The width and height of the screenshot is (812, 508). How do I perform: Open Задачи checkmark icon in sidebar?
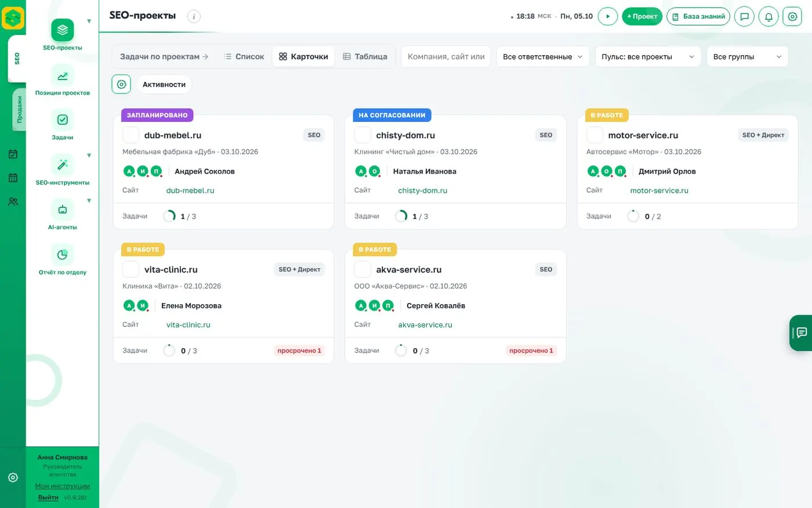(x=63, y=120)
